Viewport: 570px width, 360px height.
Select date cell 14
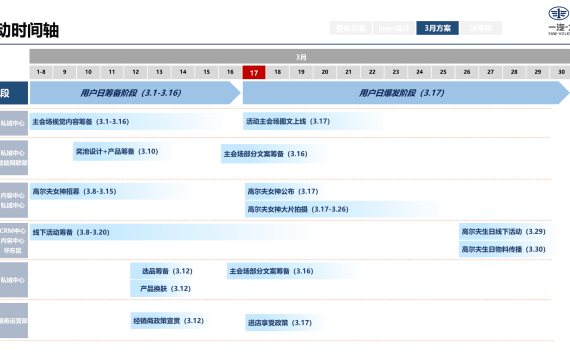coord(183,72)
